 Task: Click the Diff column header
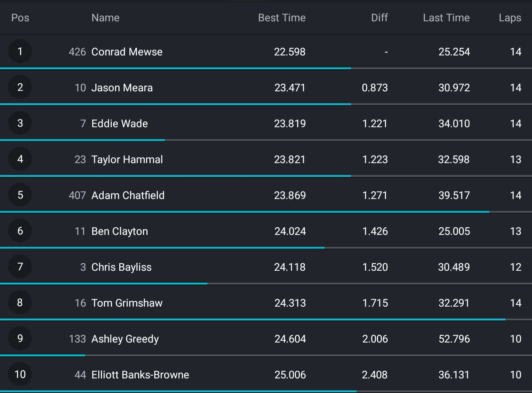coord(379,18)
